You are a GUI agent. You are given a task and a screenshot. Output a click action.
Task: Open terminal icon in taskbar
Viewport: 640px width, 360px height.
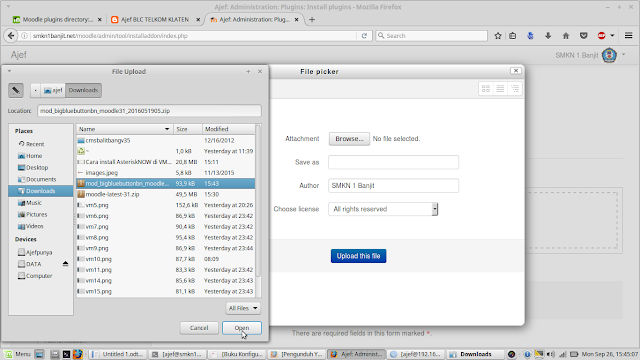pyautogui.click(x=66, y=354)
